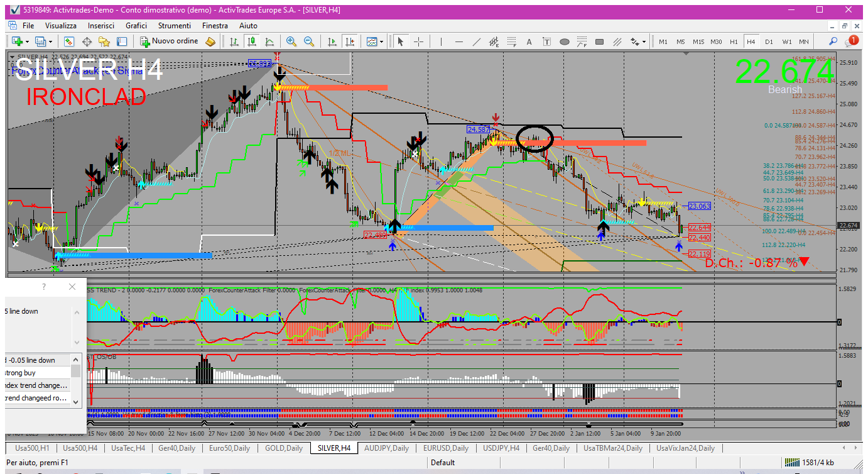Switch timeframe to M1
The height and width of the screenshot is (474, 868).
663,41
